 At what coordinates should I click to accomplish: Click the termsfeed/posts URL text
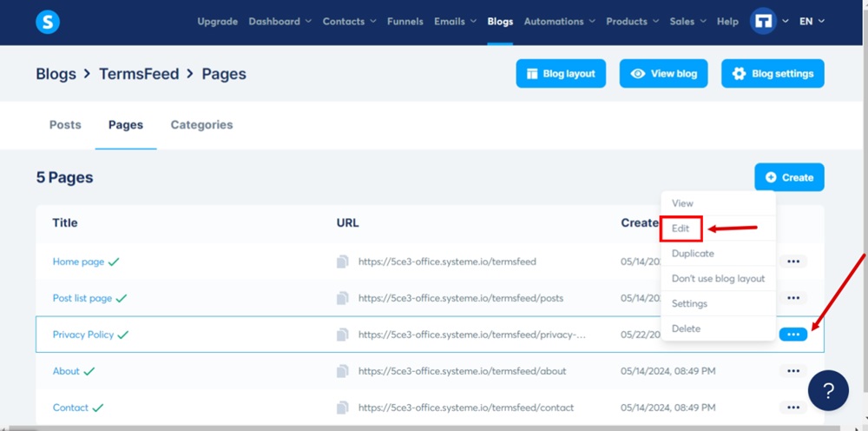pos(461,298)
